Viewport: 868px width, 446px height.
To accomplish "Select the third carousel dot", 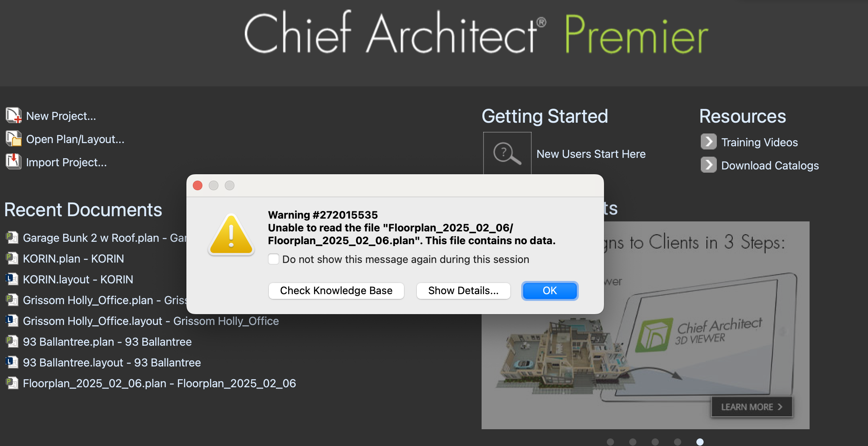I will click(655, 442).
